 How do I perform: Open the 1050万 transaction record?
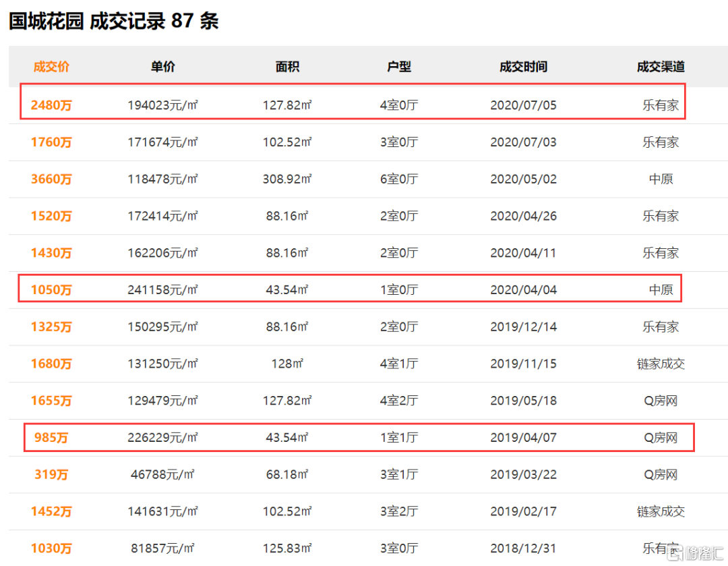pos(51,290)
